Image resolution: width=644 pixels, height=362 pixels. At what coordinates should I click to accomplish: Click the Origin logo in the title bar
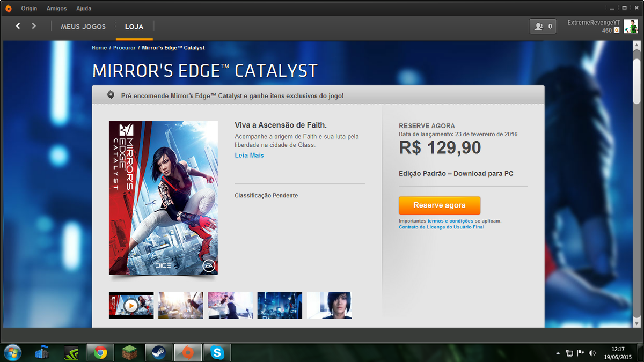[x=8, y=8]
